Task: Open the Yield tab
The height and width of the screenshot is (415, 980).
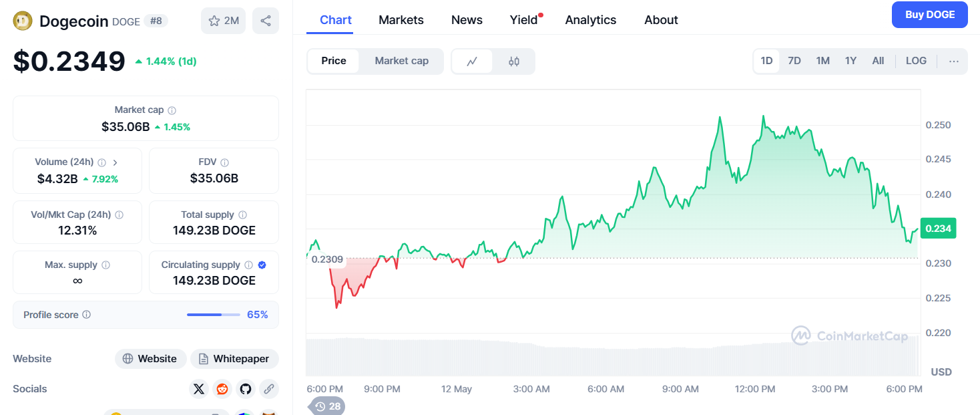Action: click(x=525, y=20)
